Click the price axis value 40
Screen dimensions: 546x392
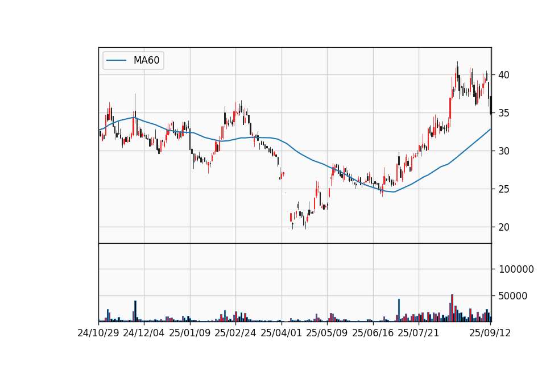(504, 75)
